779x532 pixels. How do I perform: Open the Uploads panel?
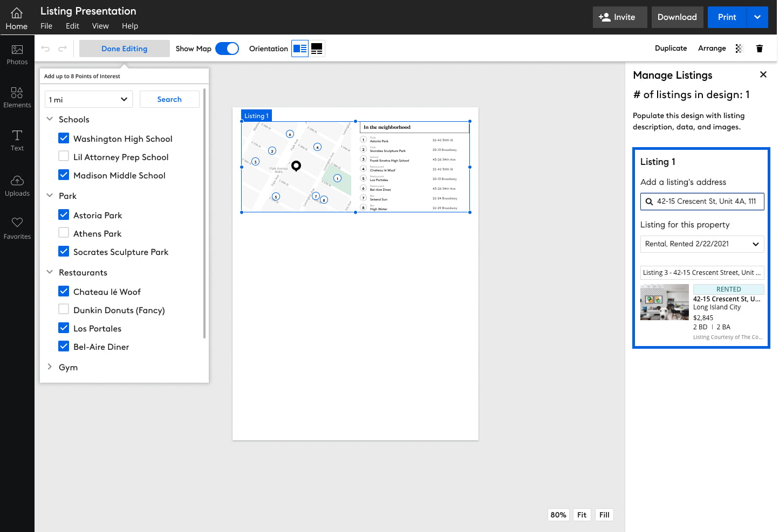click(17, 185)
